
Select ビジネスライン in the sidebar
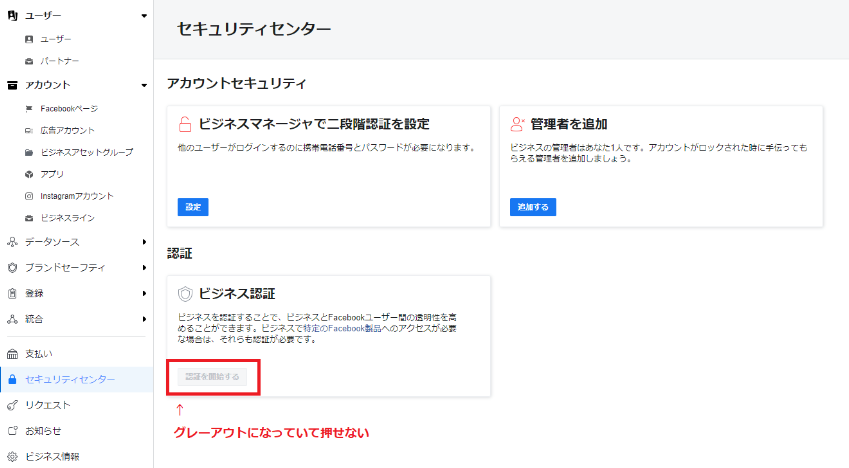pos(68,218)
